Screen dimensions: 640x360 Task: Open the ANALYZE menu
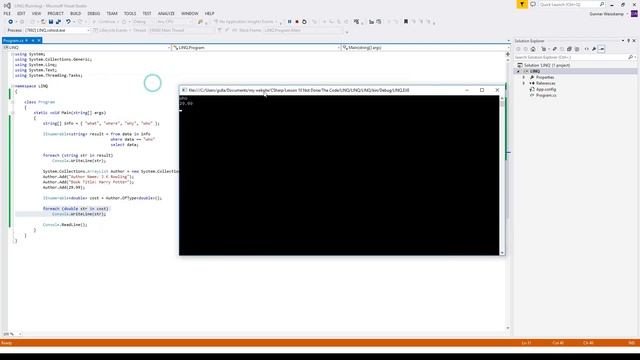166,13
